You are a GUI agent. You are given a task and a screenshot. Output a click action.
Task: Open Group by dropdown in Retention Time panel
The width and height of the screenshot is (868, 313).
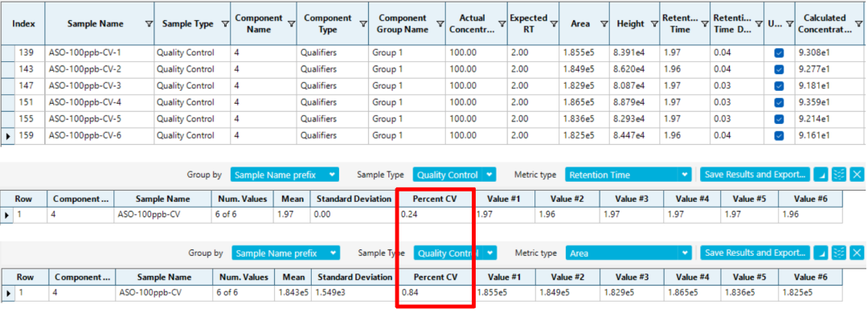coord(285,175)
